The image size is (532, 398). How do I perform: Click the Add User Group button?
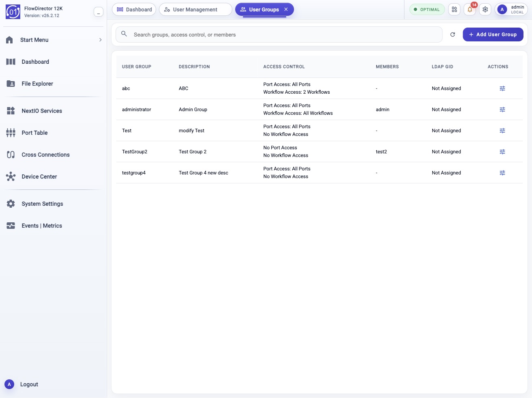pos(493,34)
